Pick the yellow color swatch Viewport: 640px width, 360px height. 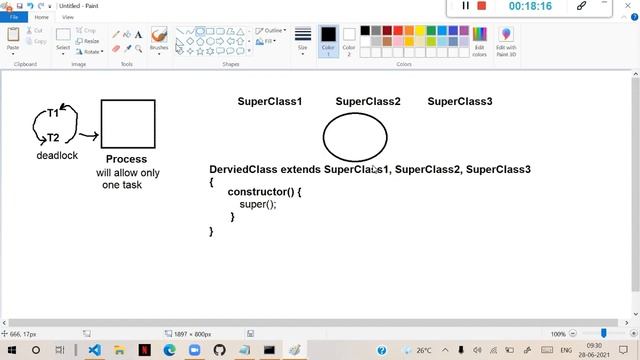tap(420, 30)
